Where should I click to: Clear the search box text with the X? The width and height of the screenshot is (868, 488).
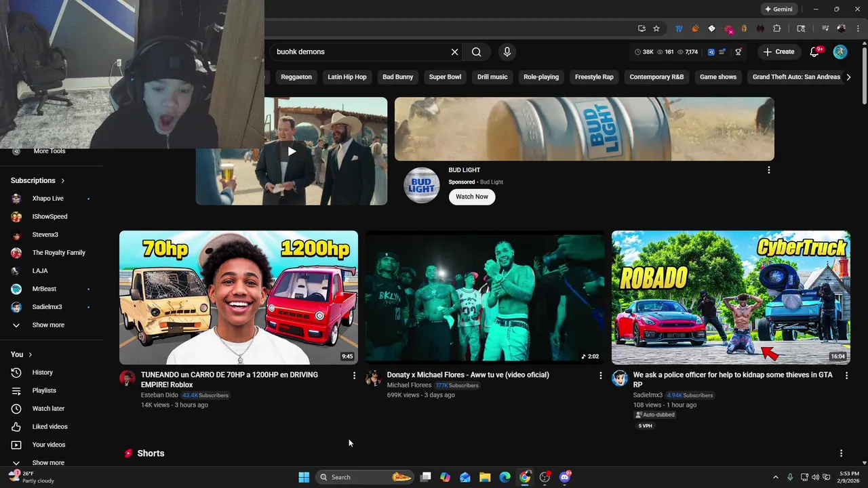click(454, 52)
